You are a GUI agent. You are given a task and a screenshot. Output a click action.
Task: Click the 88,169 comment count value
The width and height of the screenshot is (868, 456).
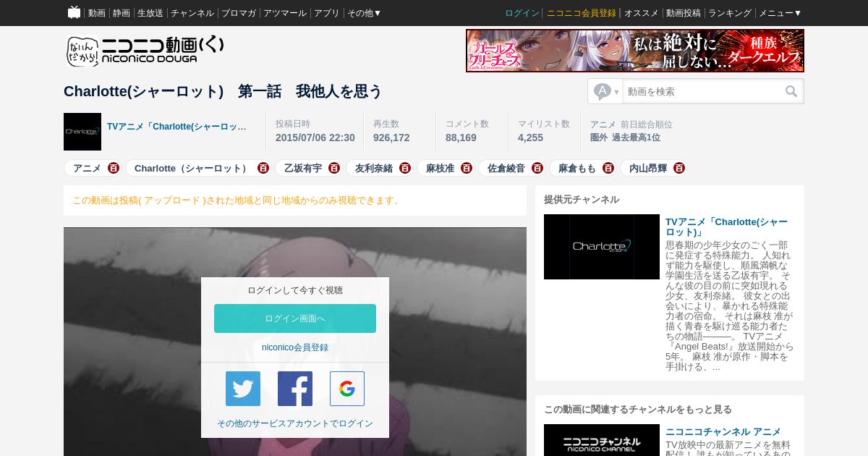pyautogui.click(x=461, y=138)
